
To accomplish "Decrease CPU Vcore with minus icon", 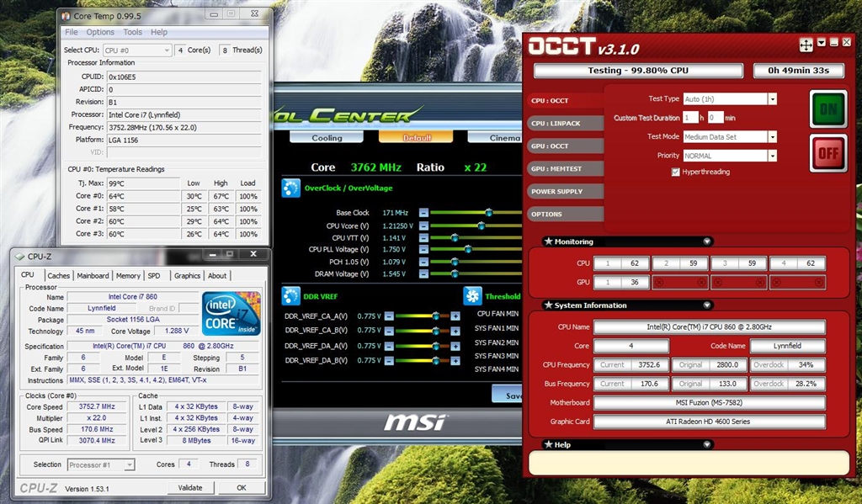I will [423, 225].
